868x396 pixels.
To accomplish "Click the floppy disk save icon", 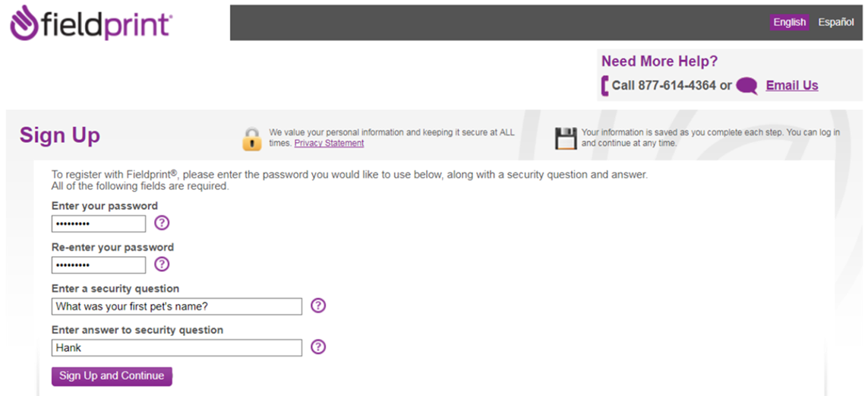I will [x=566, y=138].
